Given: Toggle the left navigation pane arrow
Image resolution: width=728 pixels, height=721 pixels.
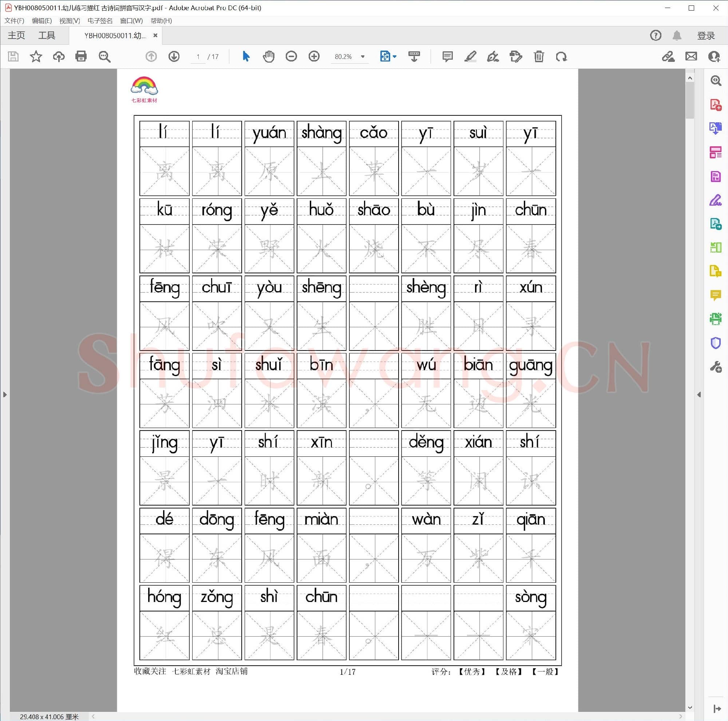Looking at the screenshot, I should click(5, 395).
